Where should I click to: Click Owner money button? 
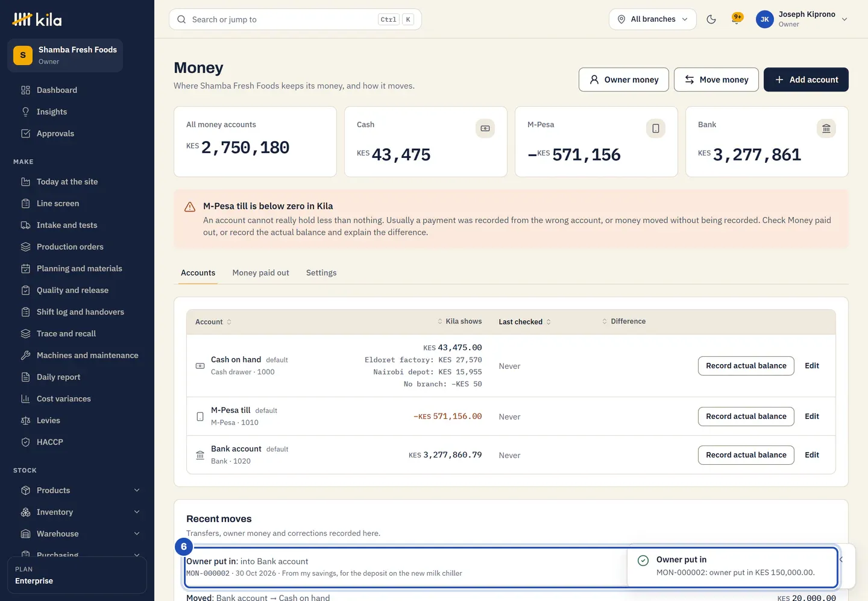click(x=623, y=80)
